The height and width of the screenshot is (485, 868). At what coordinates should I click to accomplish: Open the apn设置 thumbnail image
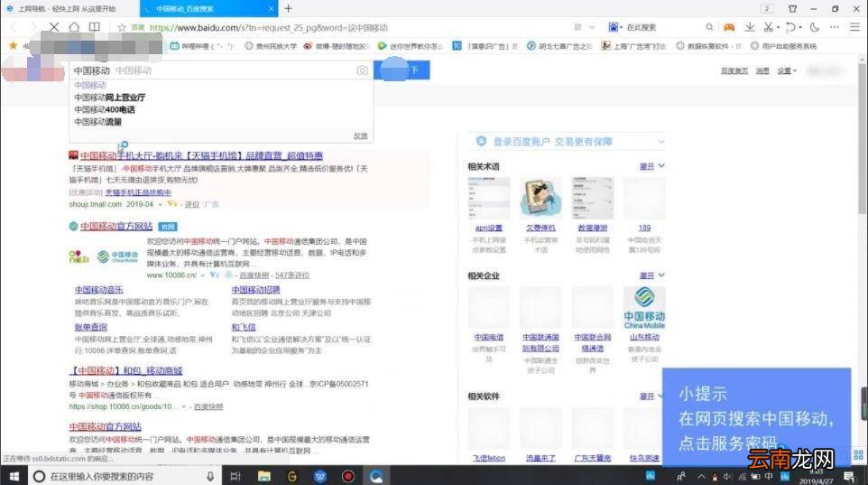click(489, 198)
